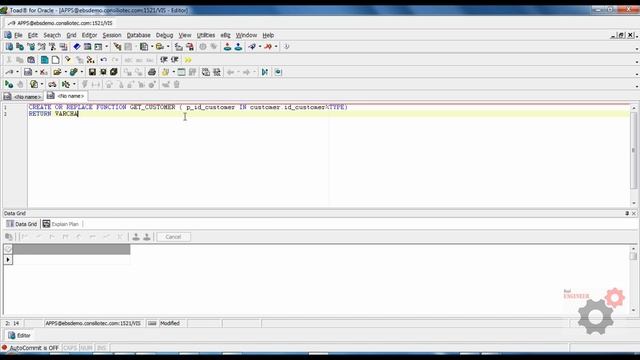Click the green Execute statement play icon
The height and width of the screenshot is (360, 640).
pyautogui.click(x=9, y=84)
